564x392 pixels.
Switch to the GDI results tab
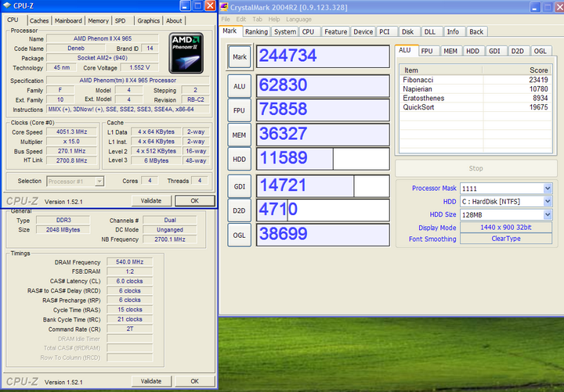pos(494,51)
